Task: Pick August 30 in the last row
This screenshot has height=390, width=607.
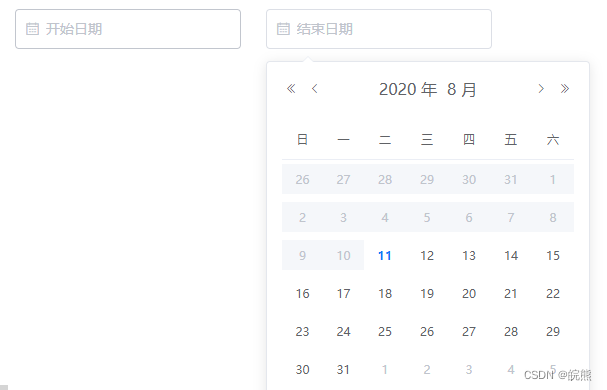Action: click(x=302, y=369)
